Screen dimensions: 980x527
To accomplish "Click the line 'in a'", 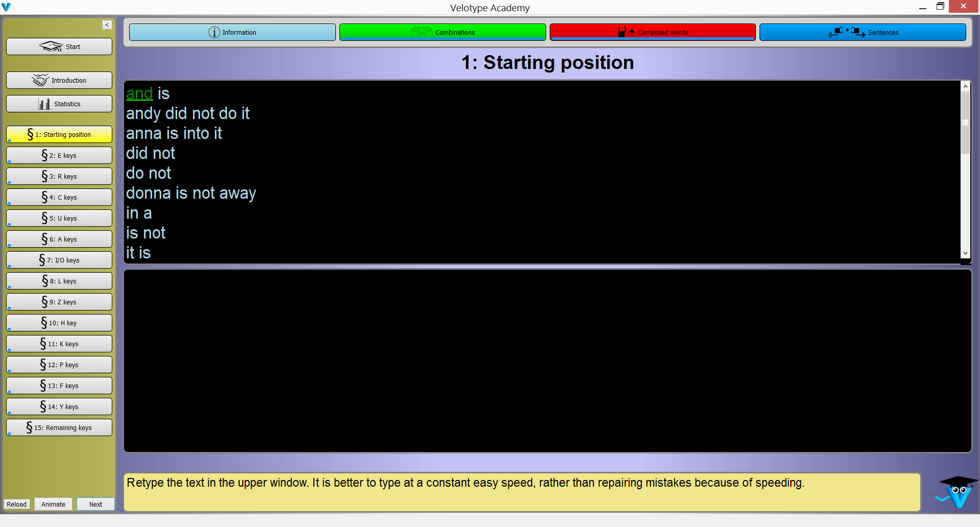I will pos(139,213).
